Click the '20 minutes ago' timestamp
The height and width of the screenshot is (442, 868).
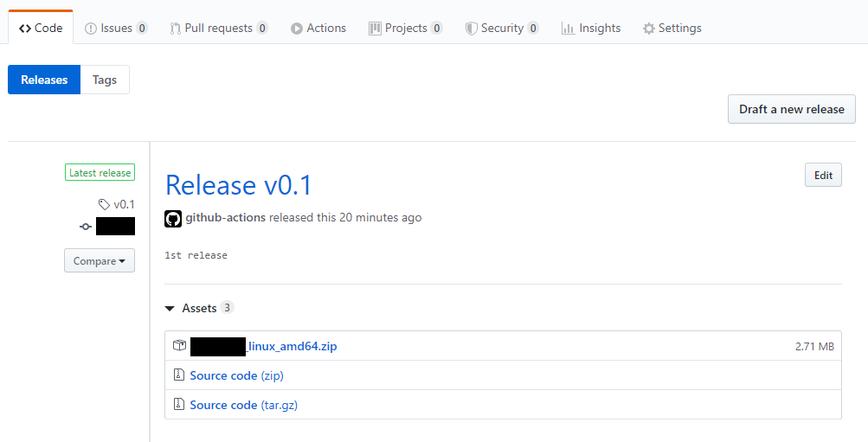pyautogui.click(x=380, y=217)
